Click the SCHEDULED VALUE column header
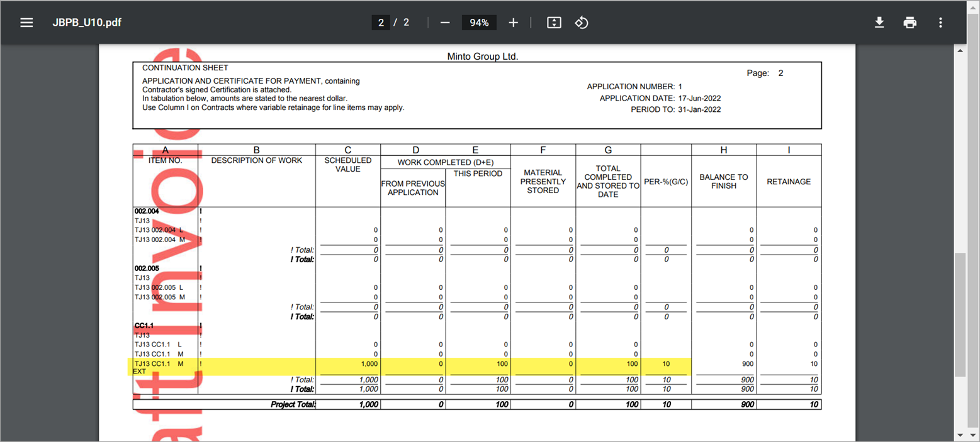 (x=347, y=165)
